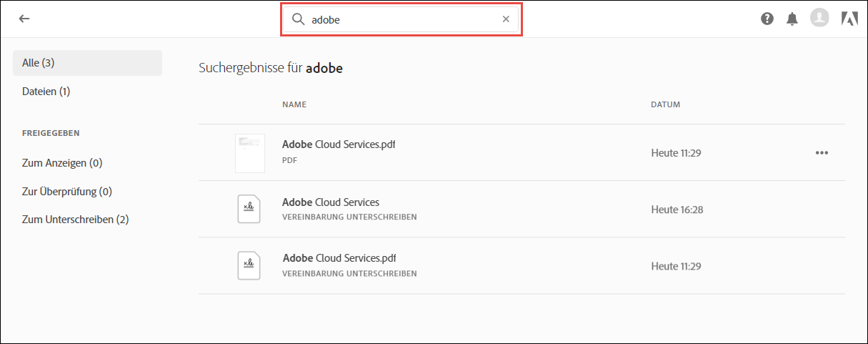Open the Adobe Cloud Services agreement from 16:28

[x=331, y=202]
